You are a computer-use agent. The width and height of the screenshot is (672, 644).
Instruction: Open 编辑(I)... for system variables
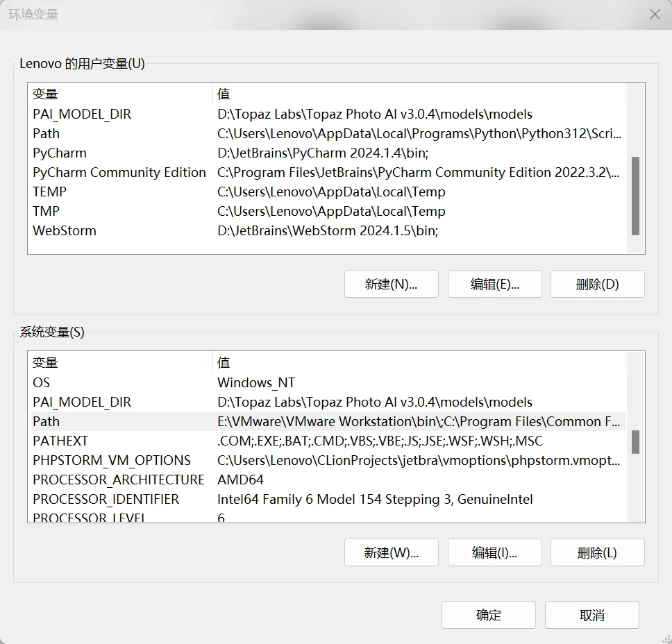tap(494, 553)
